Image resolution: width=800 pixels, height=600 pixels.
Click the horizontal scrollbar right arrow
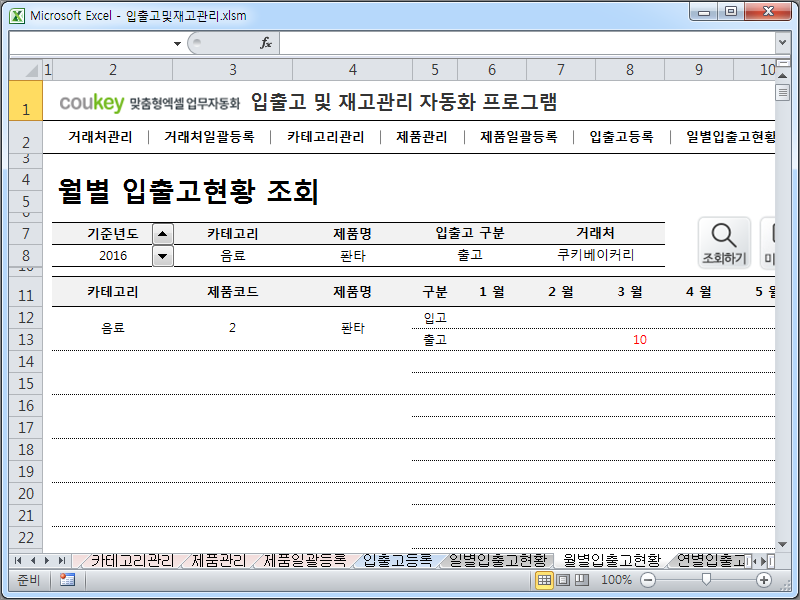pyautogui.click(x=764, y=561)
